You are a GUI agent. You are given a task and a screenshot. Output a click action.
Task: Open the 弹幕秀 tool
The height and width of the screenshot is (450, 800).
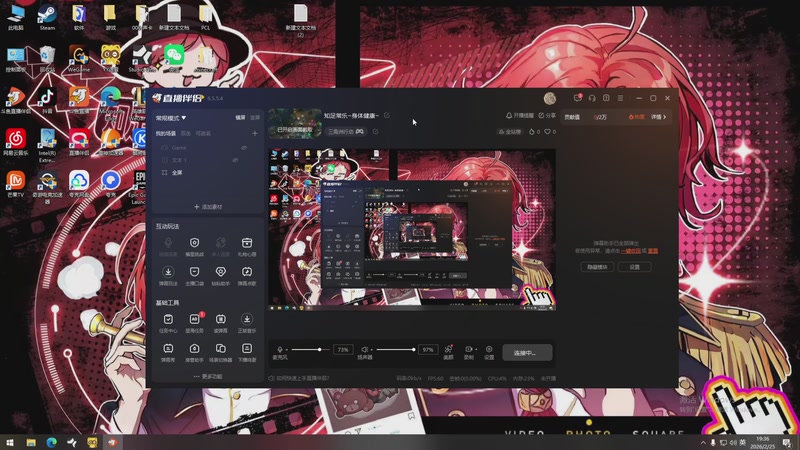click(x=168, y=352)
